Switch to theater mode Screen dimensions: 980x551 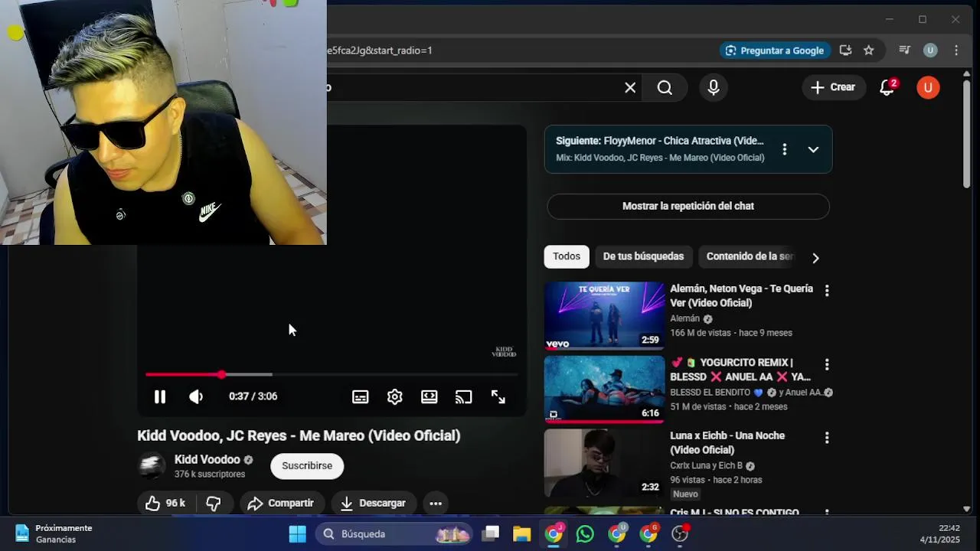[x=430, y=396]
